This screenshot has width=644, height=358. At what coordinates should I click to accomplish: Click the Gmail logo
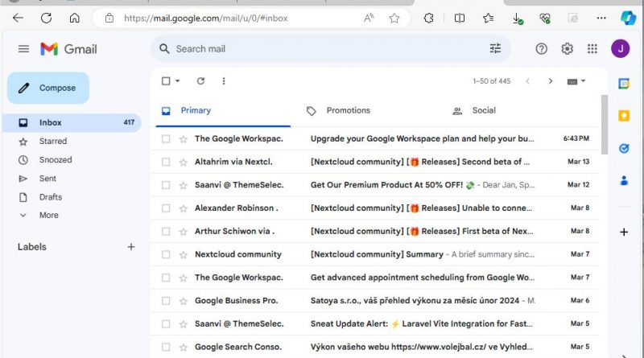[68, 49]
